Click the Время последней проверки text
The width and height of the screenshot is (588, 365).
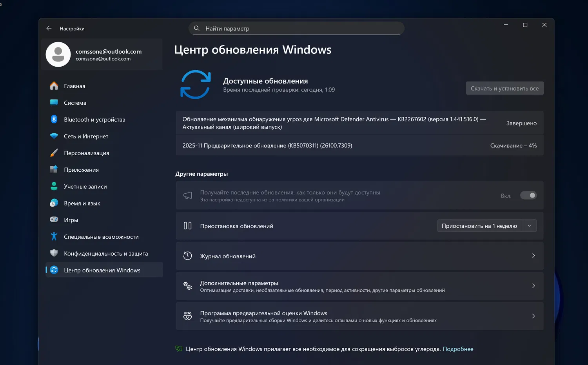pos(279,90)
